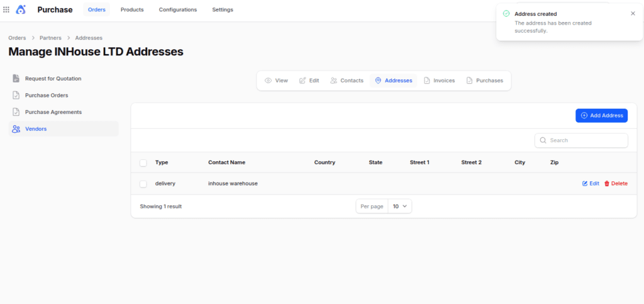Click the Type column header
Image resolution: width=644 pixels, height=304 pixels.
tap(162, 162)
